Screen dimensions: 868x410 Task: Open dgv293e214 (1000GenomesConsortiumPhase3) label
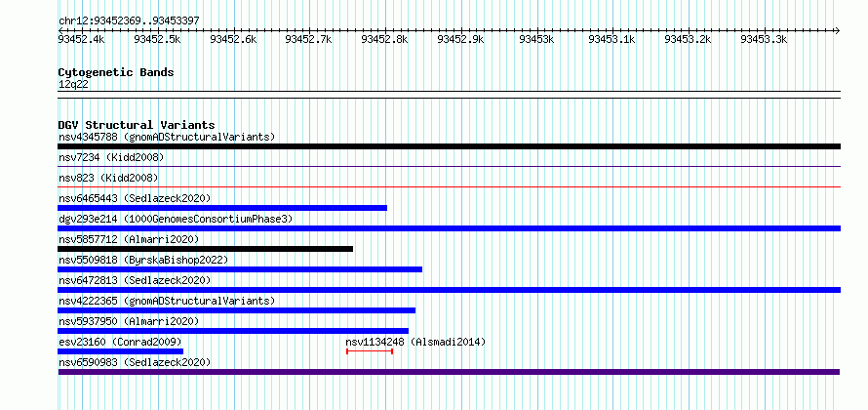(176, 219)
